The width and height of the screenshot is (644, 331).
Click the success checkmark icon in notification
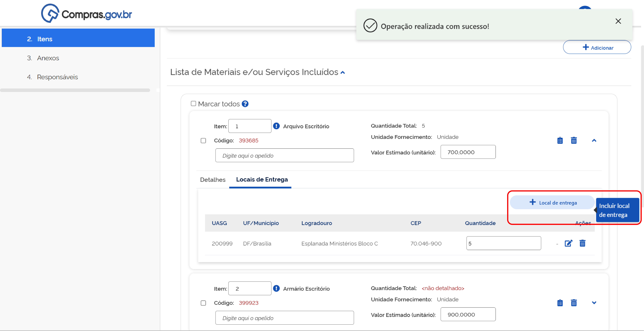(370, 26)
